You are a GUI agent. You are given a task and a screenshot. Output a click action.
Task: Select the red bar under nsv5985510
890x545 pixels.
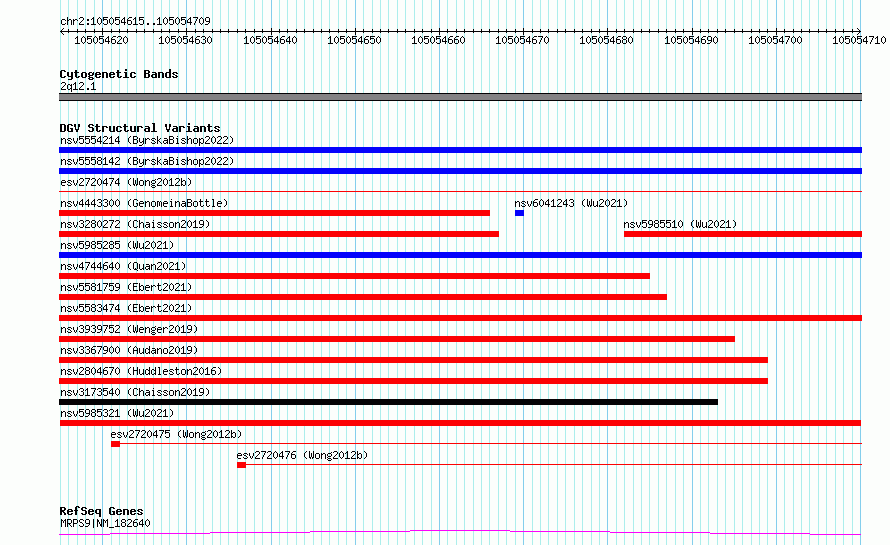(x=743, y=234)
